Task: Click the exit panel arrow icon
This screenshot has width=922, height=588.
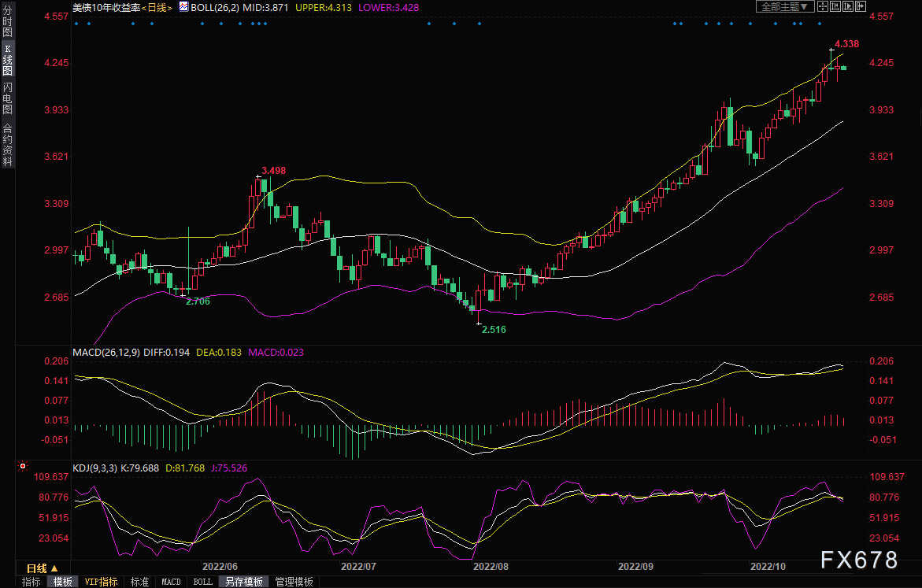Action: tap(862, 7)
